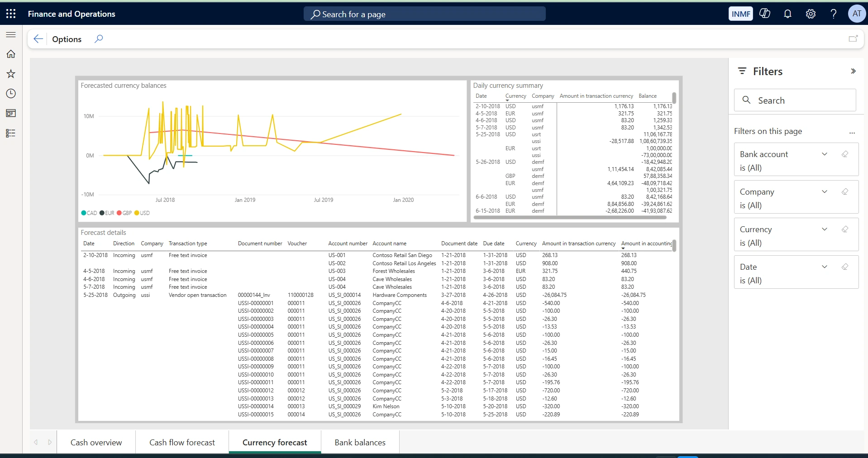
Task: Switch to the Cash overview tab
Action: (x=96, y=442)
